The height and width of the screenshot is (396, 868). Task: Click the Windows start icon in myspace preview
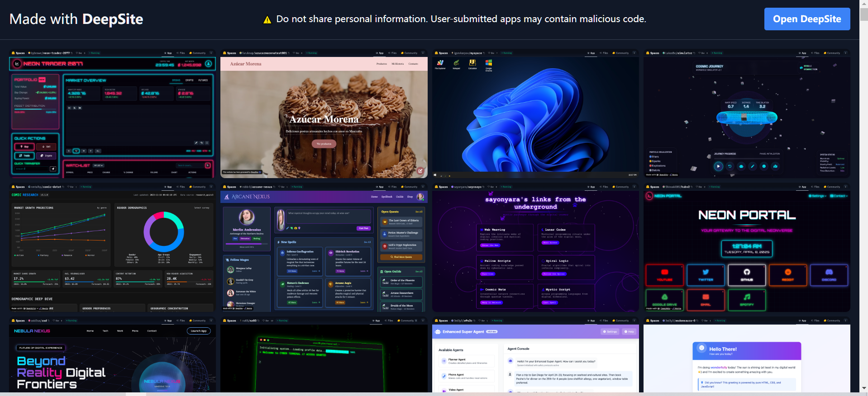(435, 175)
